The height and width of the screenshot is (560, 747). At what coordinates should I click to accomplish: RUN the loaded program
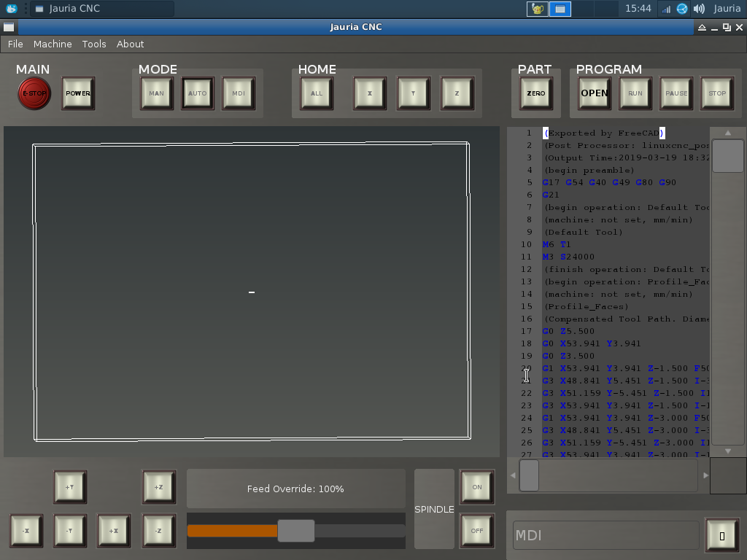(635, 93)
